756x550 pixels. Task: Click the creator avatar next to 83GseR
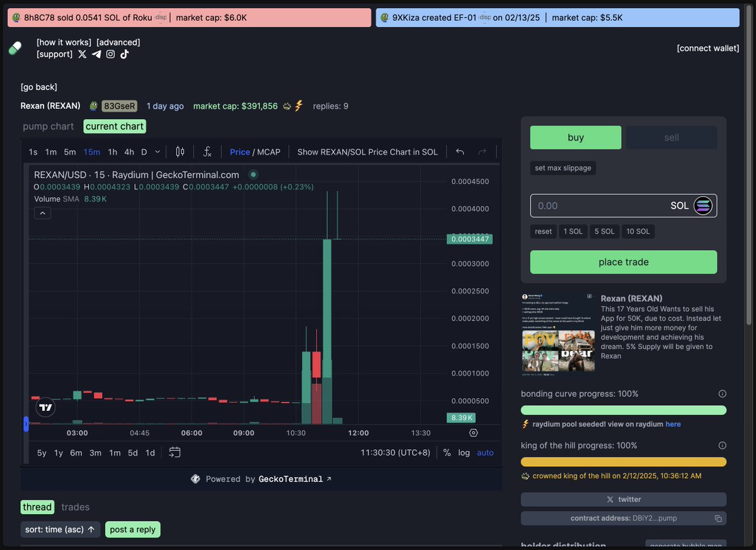pyautogui.click(x=93, y=106)
